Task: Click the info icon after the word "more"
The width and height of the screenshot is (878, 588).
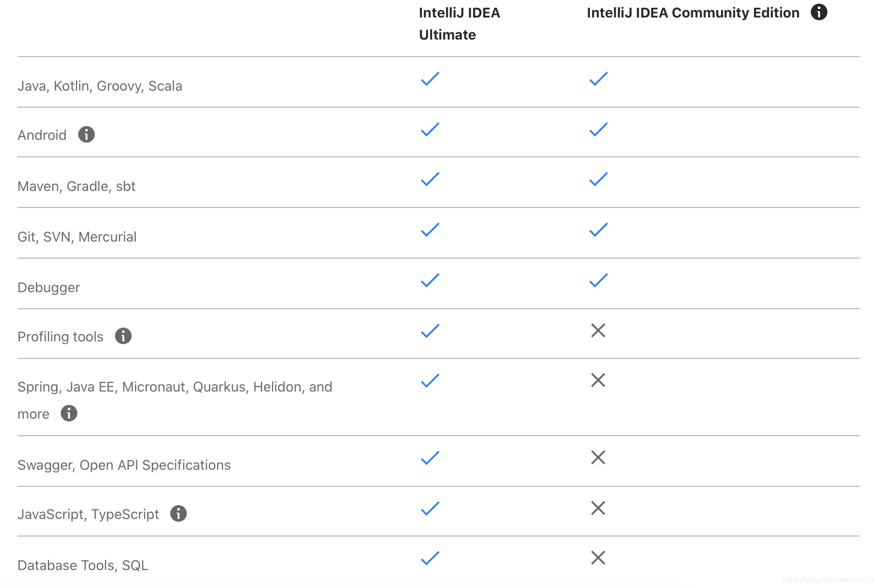Action: tap(69, 413)
